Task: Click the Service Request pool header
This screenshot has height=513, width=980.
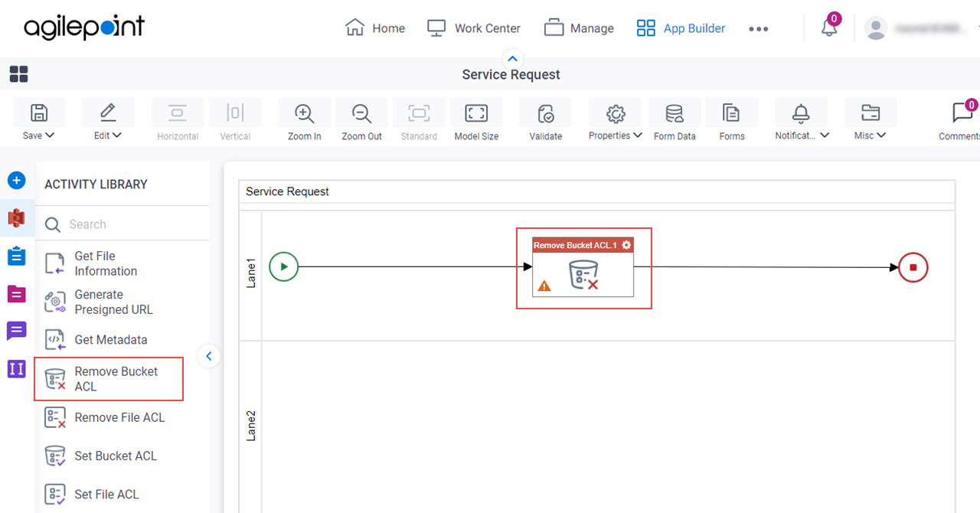Action: pos(597,191)
